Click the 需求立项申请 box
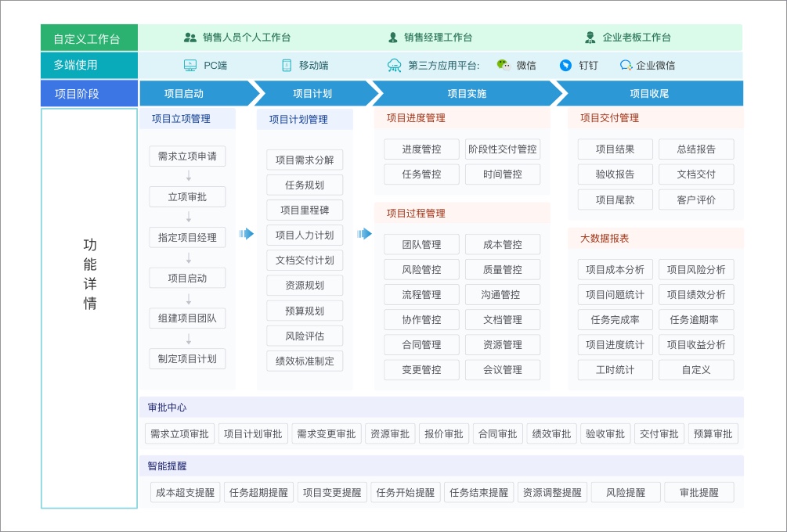The height and width of the screenshot is (532, 787). pos(187,156)
